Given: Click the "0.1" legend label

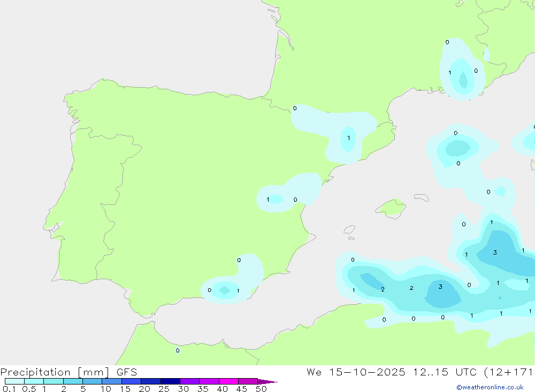Looking at the screenshot, I should click(9, 389).
